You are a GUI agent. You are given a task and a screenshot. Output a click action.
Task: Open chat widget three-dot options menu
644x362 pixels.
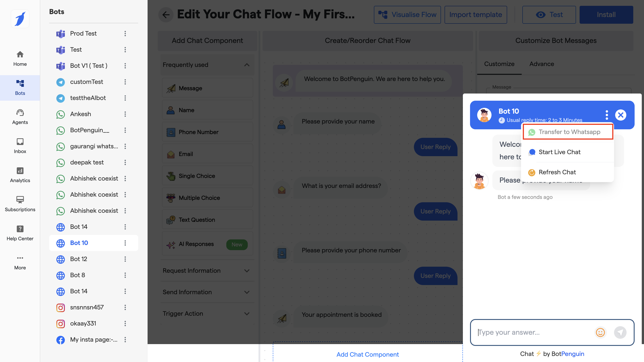tap(606, 115)
